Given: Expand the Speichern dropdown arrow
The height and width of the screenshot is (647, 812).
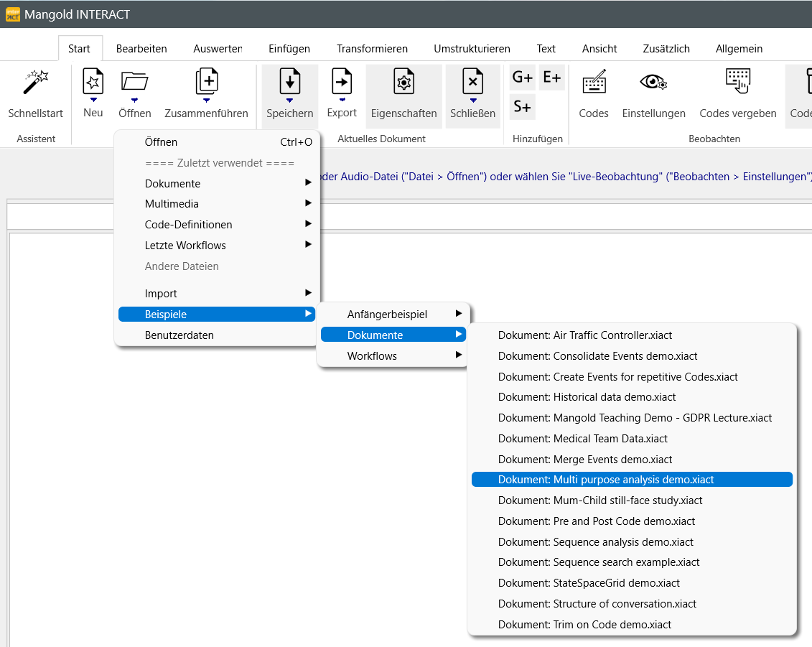Looking at the screenshot, I should [x=290, y=100].
